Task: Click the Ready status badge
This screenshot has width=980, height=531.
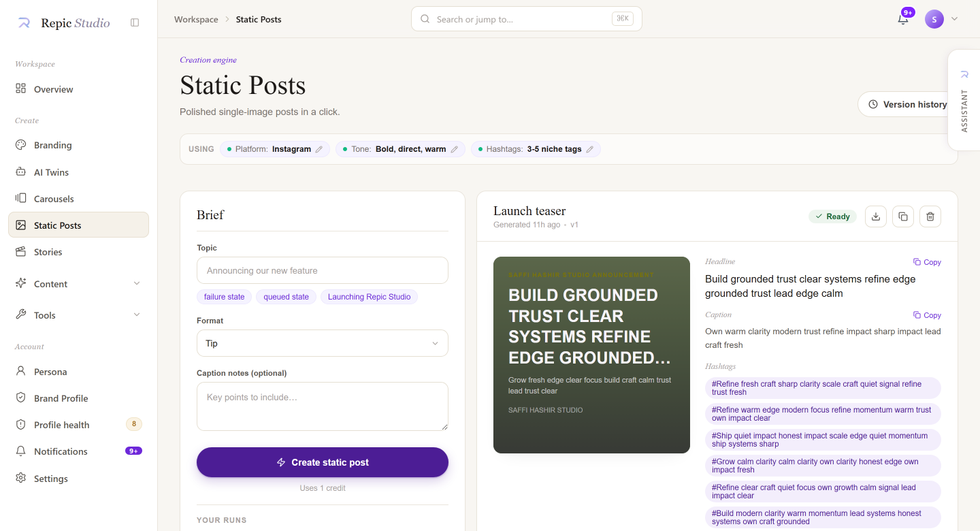Action: pyautogui.click(x=832, y=216)
